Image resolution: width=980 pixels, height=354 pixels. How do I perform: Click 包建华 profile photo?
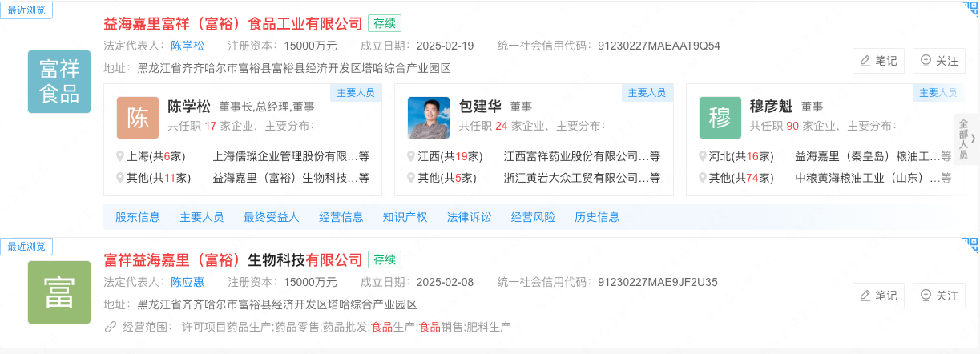point(429,118)
